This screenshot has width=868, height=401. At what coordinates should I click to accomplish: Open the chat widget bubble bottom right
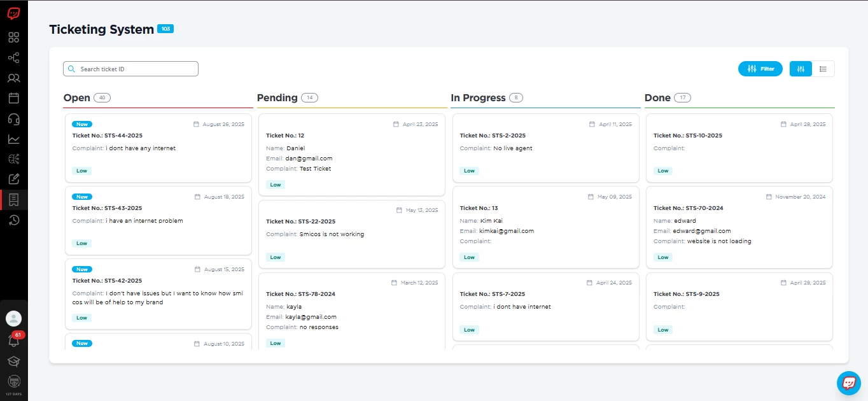(848, 383)
